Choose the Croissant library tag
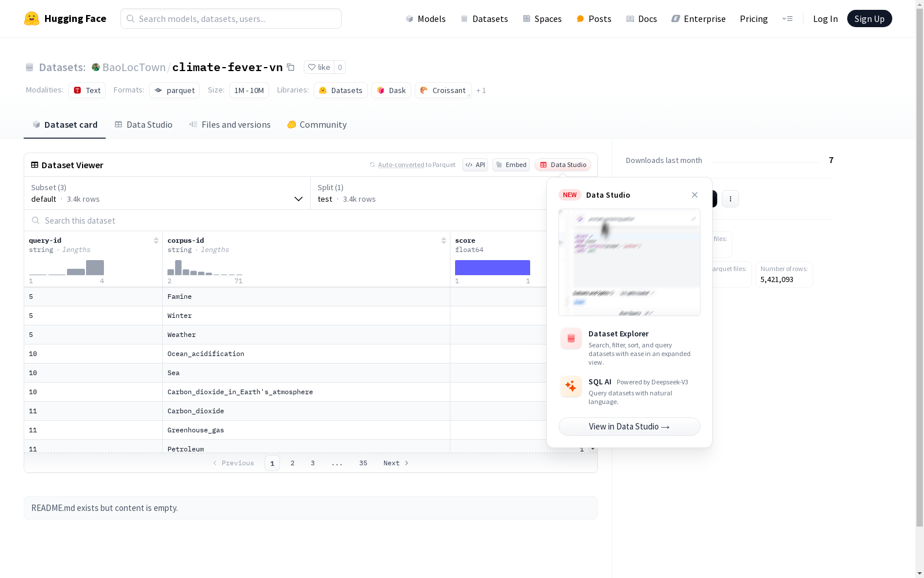The width and height of the screenshot is (924, 578). point(443,90)
